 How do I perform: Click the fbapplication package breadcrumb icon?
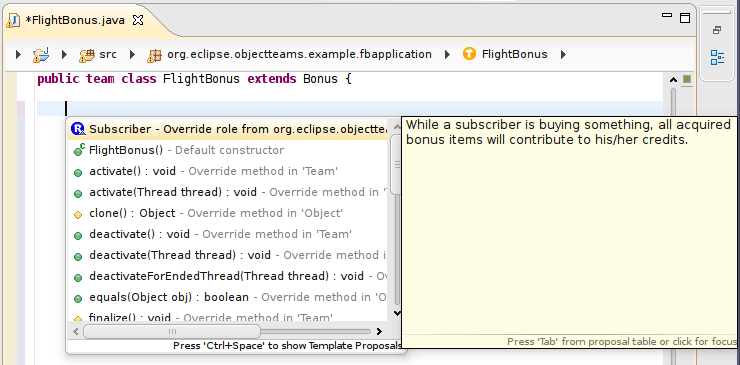pyautogui.click(x=154, y=55)
